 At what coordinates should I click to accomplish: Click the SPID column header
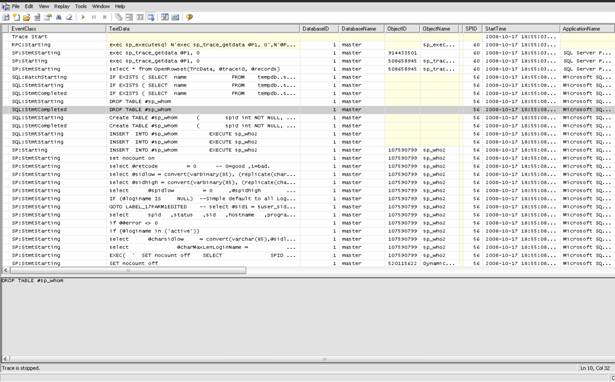click(x=472, y=29)
